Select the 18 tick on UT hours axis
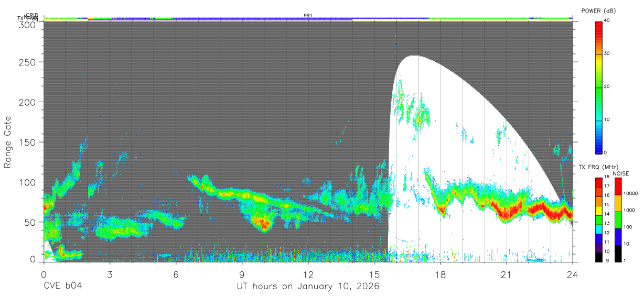This screenshot has height=297, width=644. point(441,274)
